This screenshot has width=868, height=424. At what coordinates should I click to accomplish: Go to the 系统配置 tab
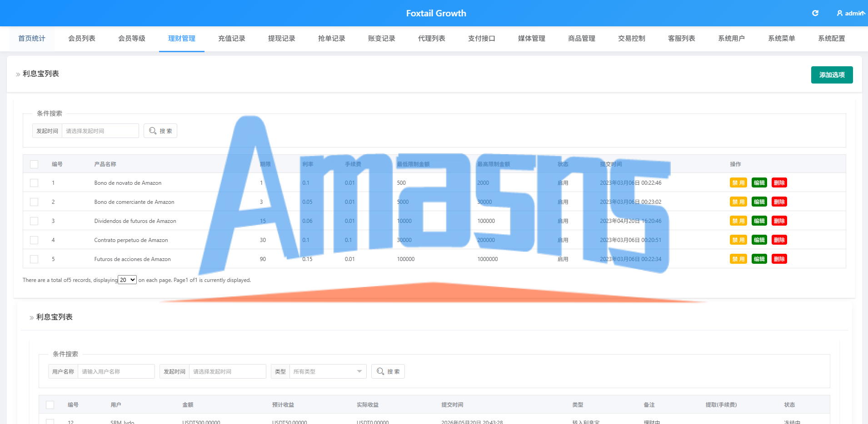click(x=832, y=39)
